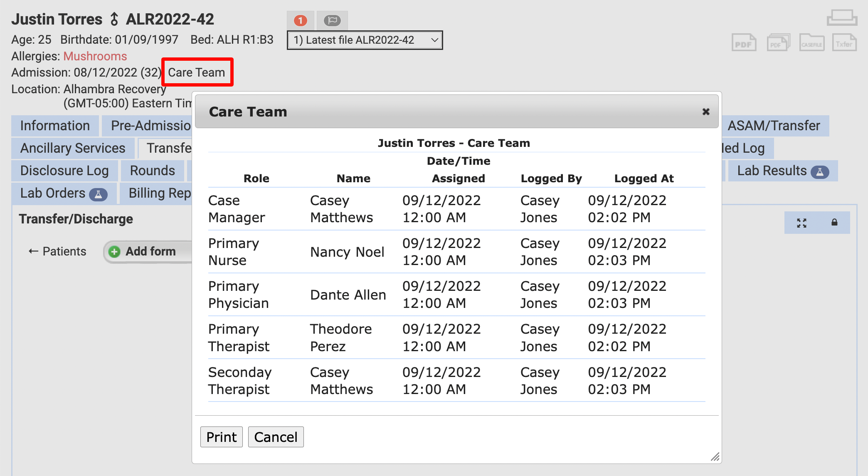Click the expand fullscreen arrows icon
Viewport: 868px width, 476px height.
801,223
